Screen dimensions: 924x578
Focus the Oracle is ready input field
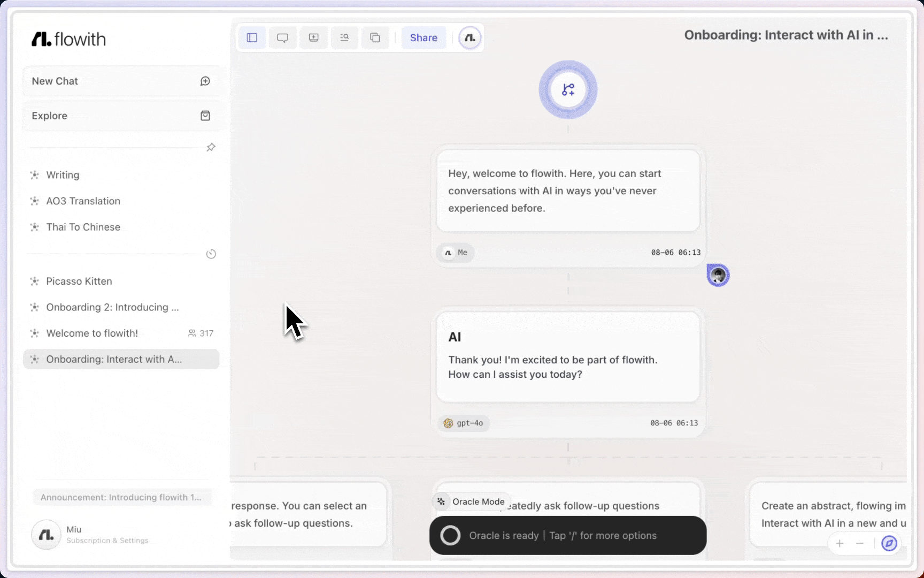[x=568, y=536]
